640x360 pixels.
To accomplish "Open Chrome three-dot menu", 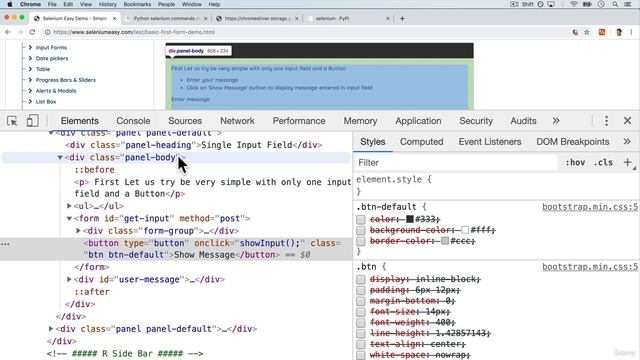I will (x=631, y=32).
